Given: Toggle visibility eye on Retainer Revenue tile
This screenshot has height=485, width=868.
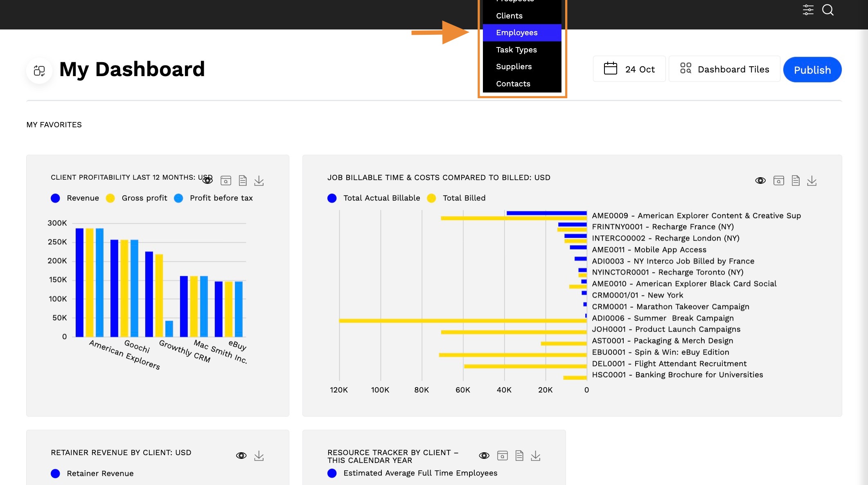Looking at the screenshot, I should 241,456.
